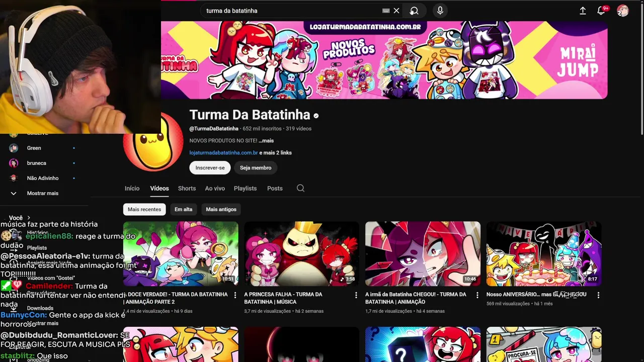Open the on-screen keyboard icon in search box
The image size is (644, 362).
click(x=386, y=11)
